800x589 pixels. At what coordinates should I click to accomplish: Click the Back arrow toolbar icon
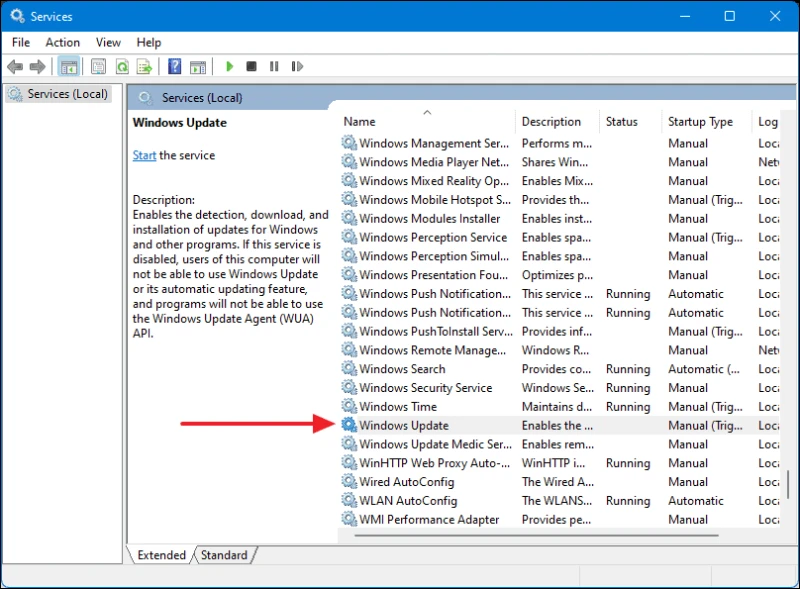[15, 66]
